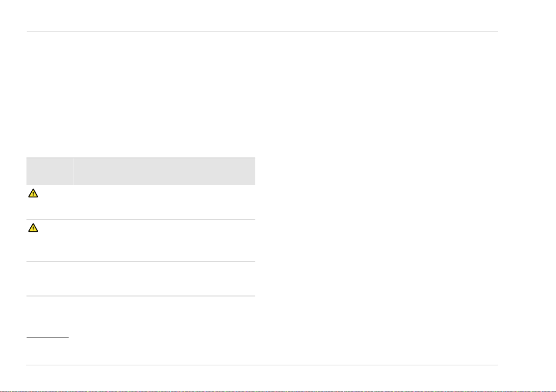Click the bottom horizontal page rule
556x392 pixels.
[x=262, y=365]
